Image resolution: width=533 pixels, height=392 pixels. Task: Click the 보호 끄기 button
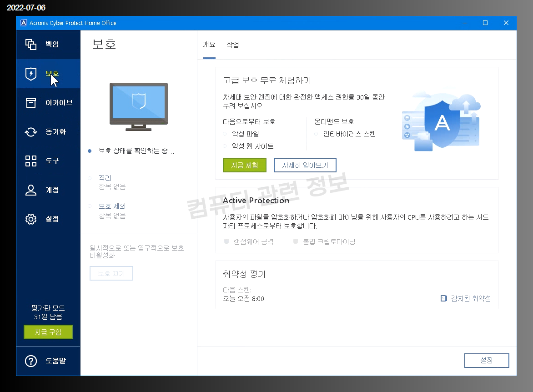[x=111, y=273]
